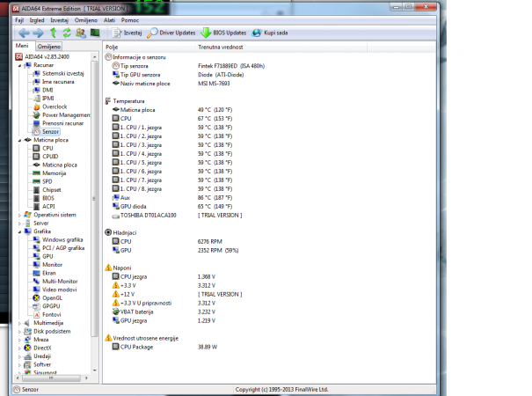The image size is (532, 396).
Task: Click the Polje column header
Action: point(149,48)
